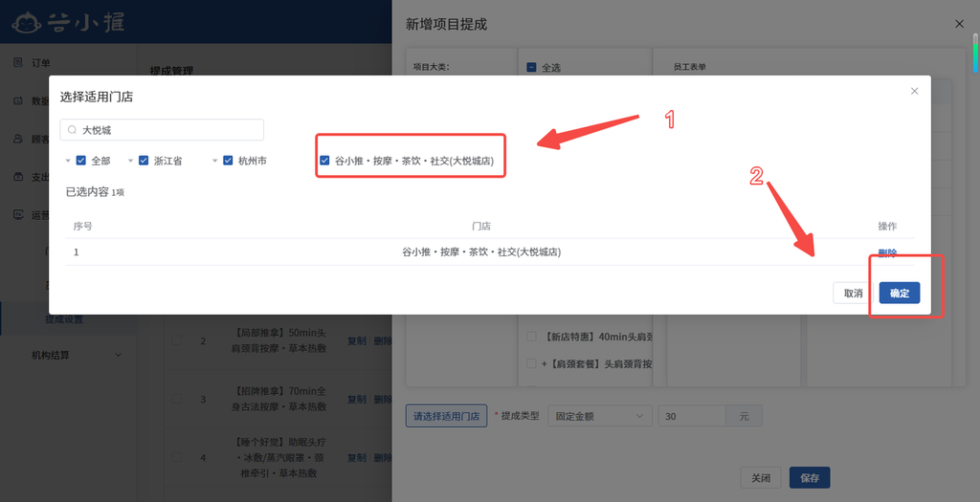
Task: Toggle the 全选 checkbox in the drawer
Action: pos(531,68)
